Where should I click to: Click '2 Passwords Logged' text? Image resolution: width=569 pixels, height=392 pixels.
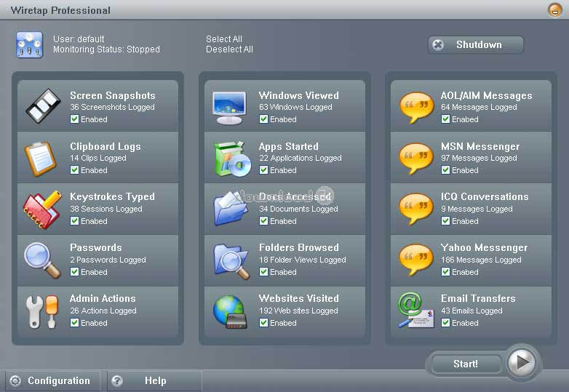pyautogui.click(x=108, y=260)
